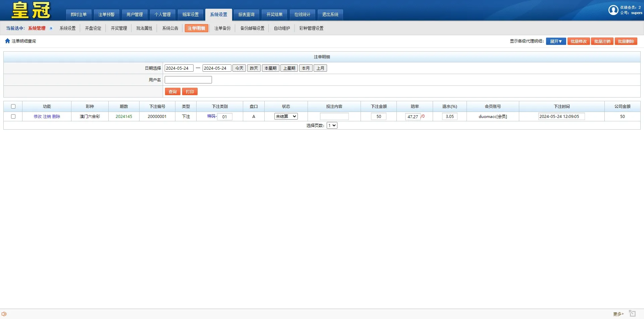The height and width of the screenshot is (319, 644).
Task: Click the 批量删除 batch delete button
Action: click(626, 41)
